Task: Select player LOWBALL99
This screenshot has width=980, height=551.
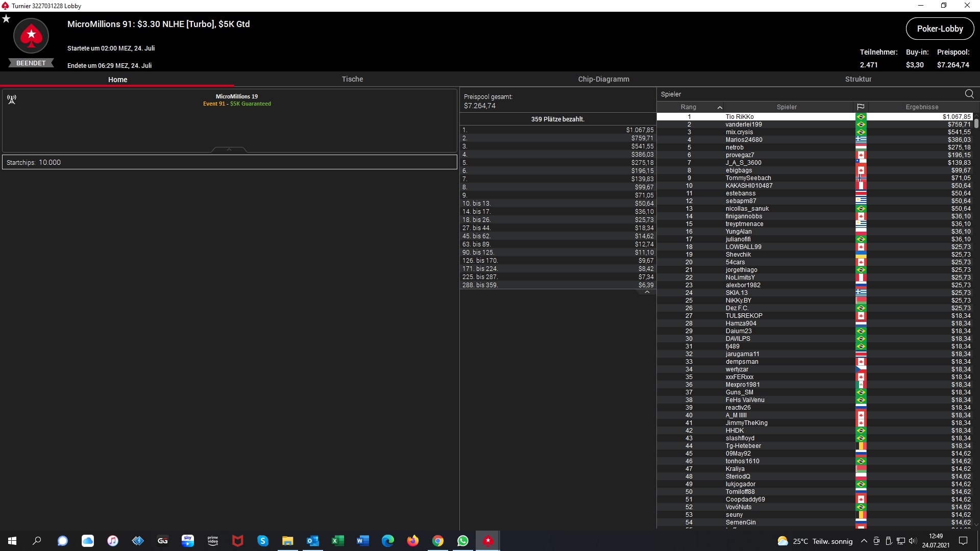Action: 815,247
